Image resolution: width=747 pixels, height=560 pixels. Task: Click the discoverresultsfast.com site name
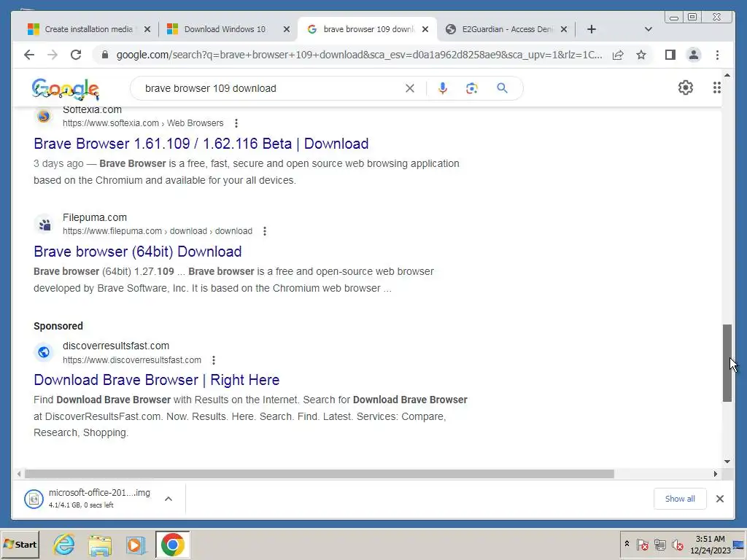(116, 346)
